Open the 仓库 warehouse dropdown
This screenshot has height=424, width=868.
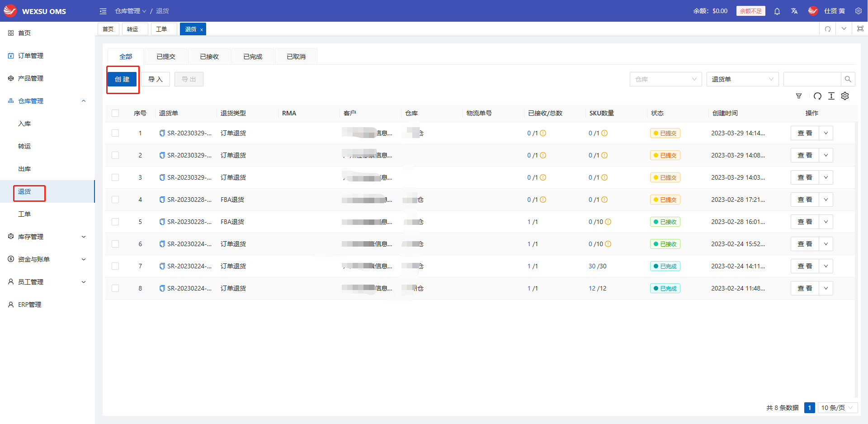[x=665, y=79]
